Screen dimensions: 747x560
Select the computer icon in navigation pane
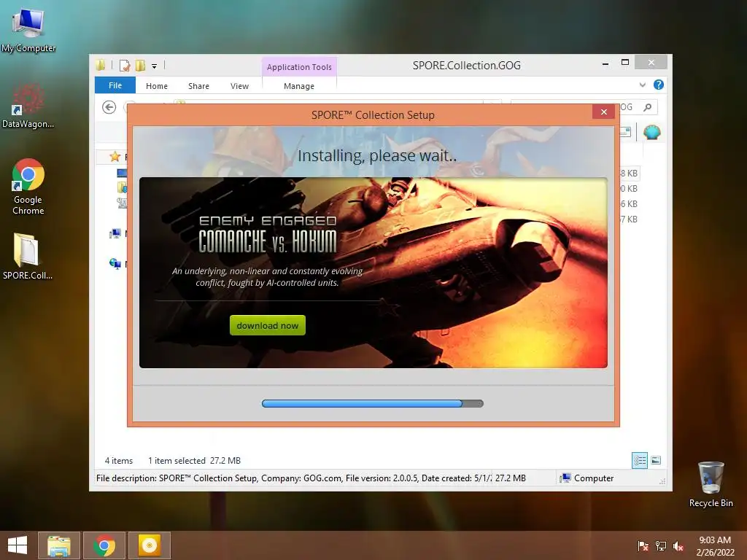[115, 234]
